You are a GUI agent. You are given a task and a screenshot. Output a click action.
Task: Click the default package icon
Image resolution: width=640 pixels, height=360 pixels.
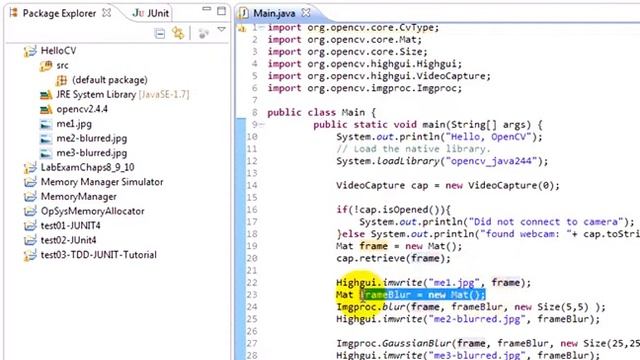tap(61, 80)
